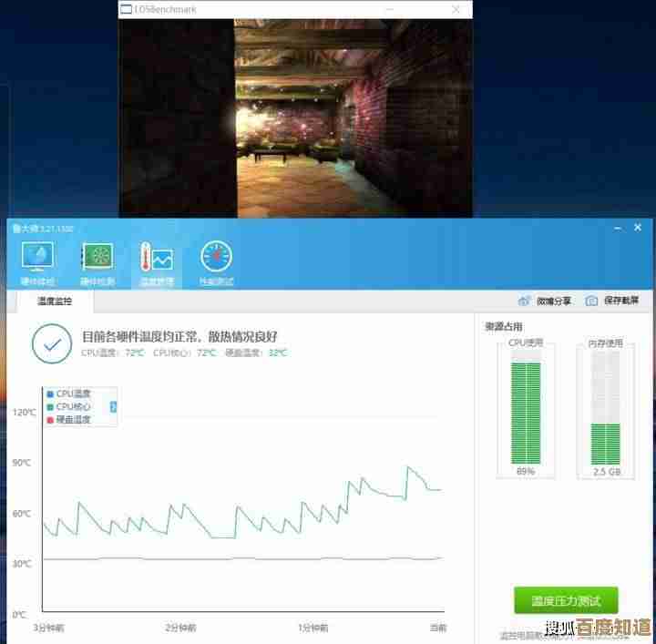The image size is (656, 644).
Task: Click the small blue legend scroll arrow
Action: pos(113,406)
